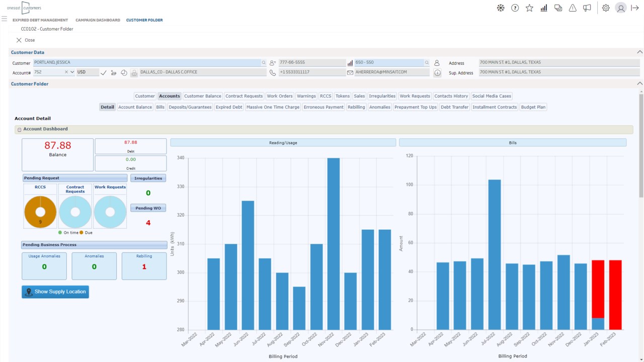Click the user profile avatar
644x362 pixels.
[x=621, y=8]
